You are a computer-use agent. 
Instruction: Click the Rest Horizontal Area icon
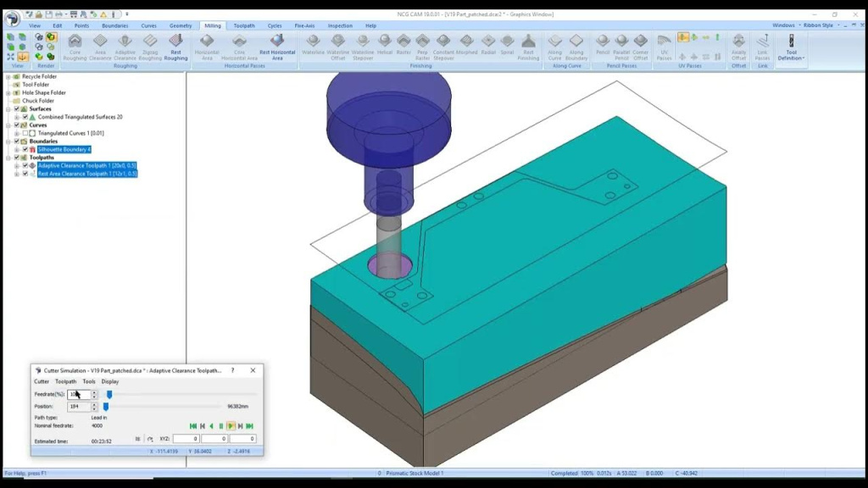click(276, 47)
